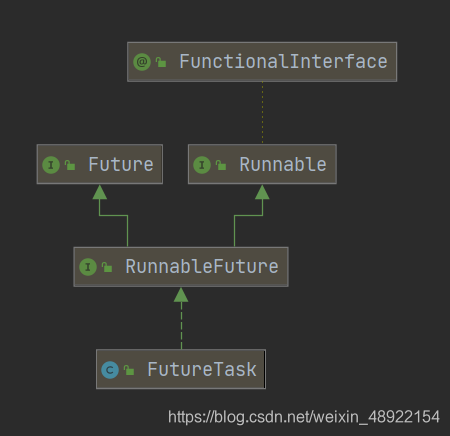The height and width of the screenshot is (436, 450).
Task: Select the Future node label
Action: point(121,165)
